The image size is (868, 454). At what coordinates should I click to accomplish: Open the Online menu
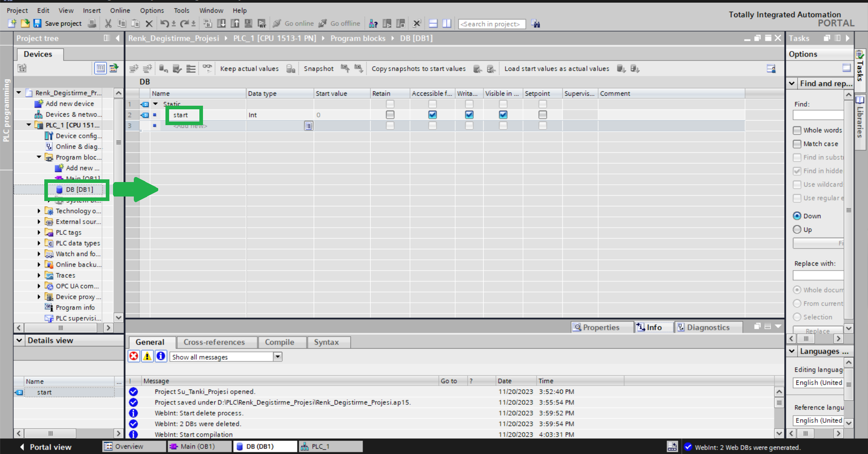click(120, 10)
